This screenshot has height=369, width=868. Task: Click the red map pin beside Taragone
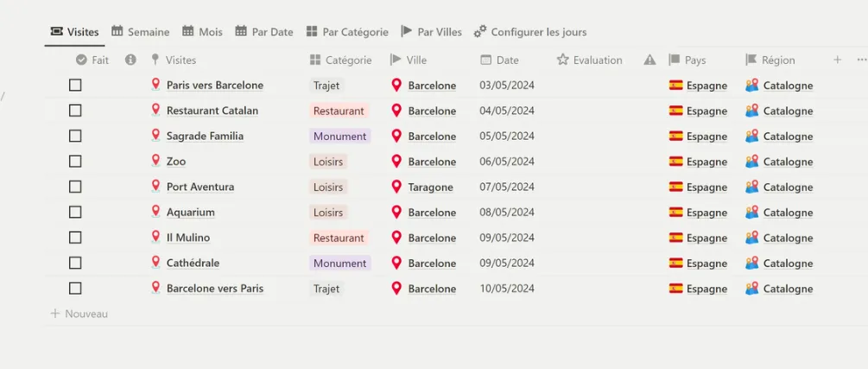396,187
